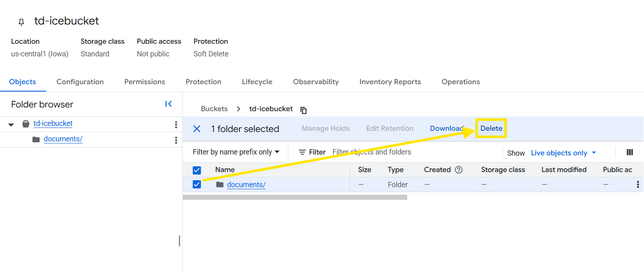Open more options for documents/ in Folder browser
644x273 pixels.
176,140
